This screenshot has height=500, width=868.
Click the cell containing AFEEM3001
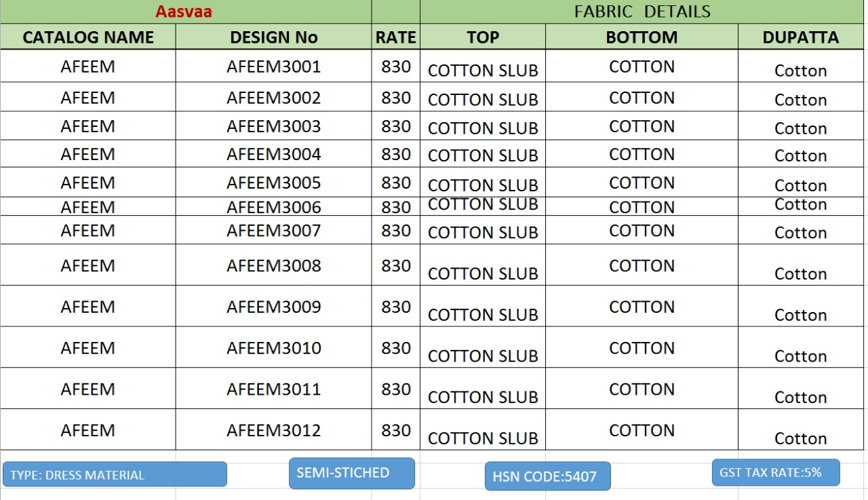coord(273,66)
